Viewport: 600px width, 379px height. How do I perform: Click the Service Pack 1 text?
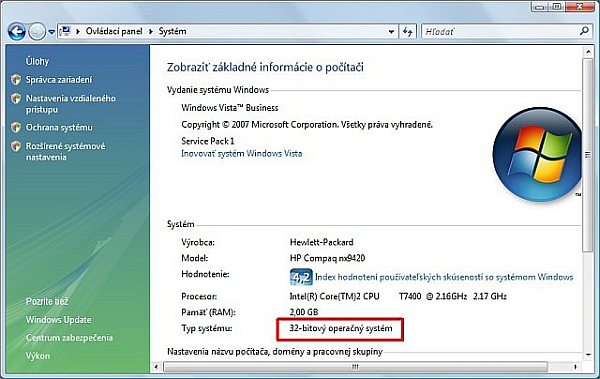(208, 141)
